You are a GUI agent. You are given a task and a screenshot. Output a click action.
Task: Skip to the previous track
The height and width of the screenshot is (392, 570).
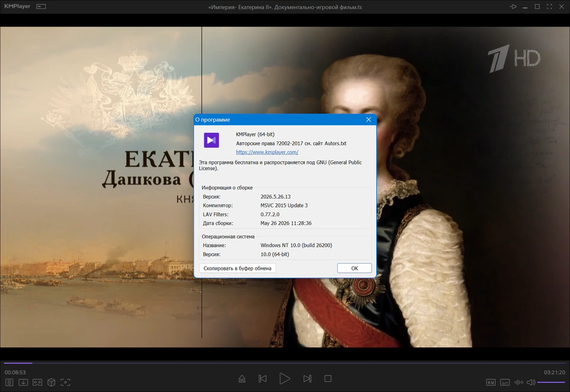click(263, 379)
